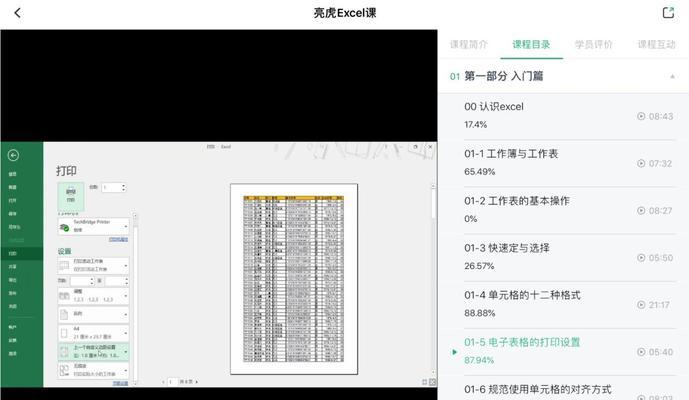
Task: Open the collated 1,2,3 dropdown
Action: pos(94,296)
